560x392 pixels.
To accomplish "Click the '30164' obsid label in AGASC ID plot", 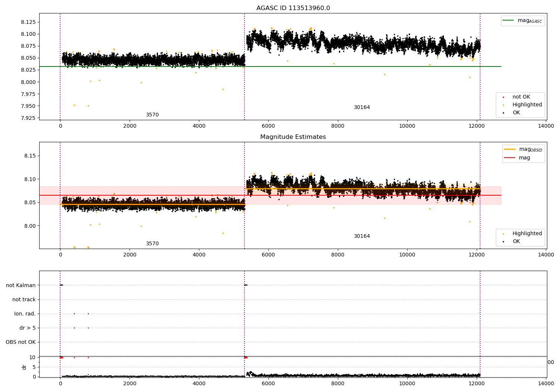I will [362, 108].
